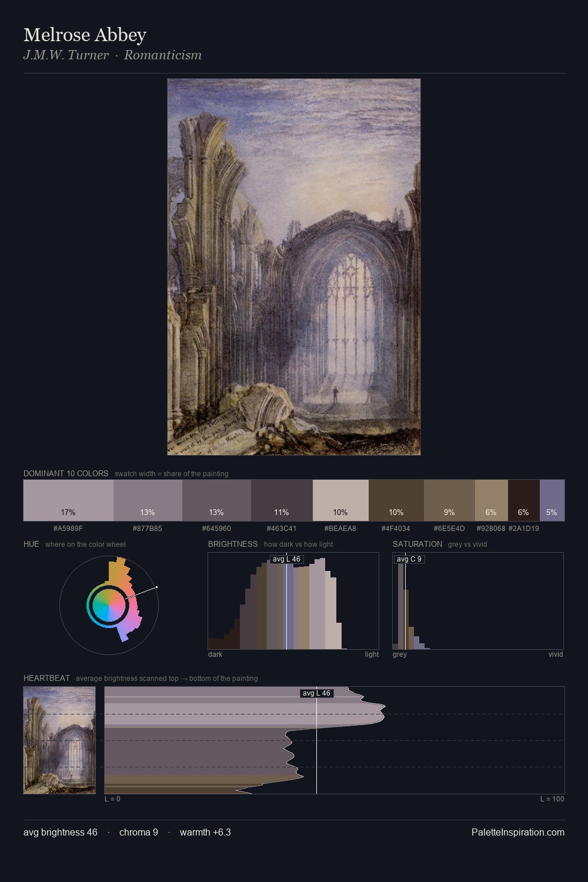The width and height of the screenshot is (588, 882).
Task: Click 'chroma 9' footer text
Action: pyautogui.click(x=139, y=832)
